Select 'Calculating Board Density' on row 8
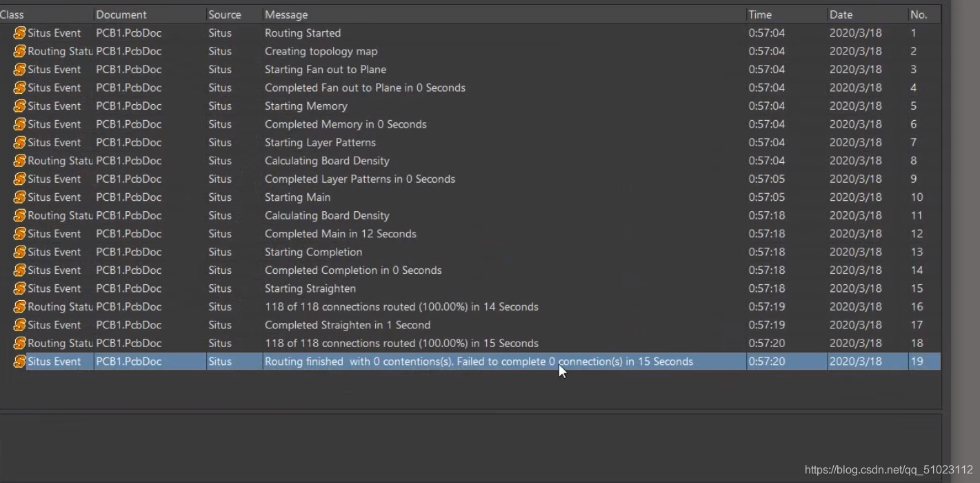This screenshot has width=980, height=483. coord(327,161)
